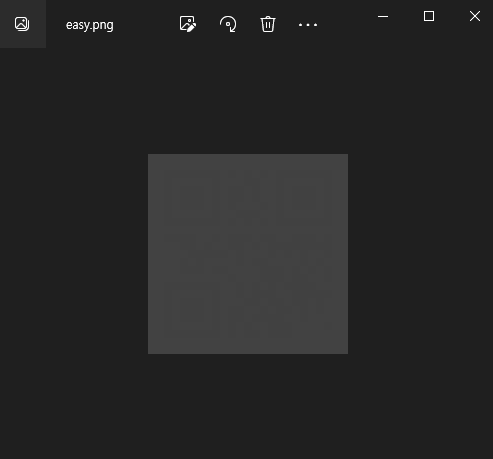
Task: Click the displayed easy.png image
Action: pyautogui.click(x=248, y=254)
